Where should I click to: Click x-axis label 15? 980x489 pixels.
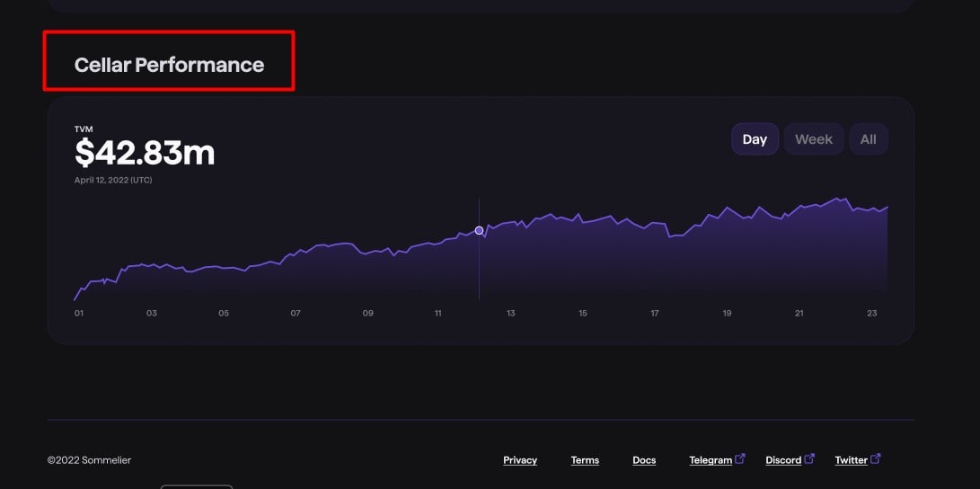583,314
